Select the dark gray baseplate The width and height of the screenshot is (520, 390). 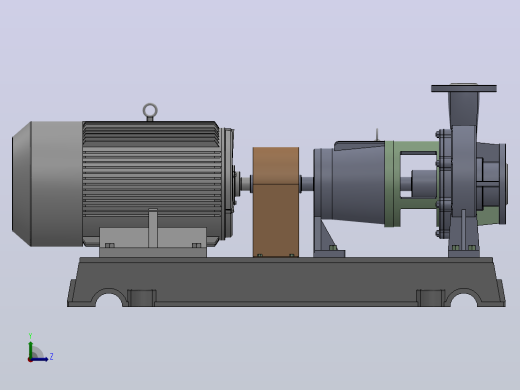coord(287,282)
